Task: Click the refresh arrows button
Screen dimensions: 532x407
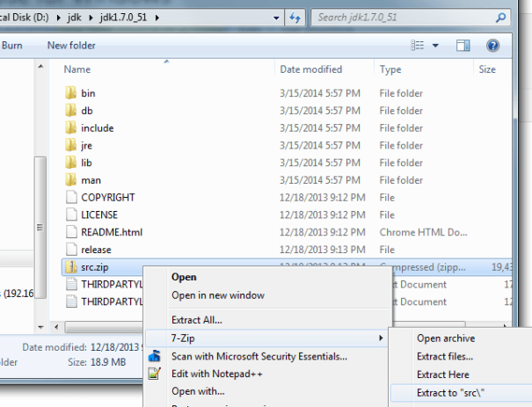Action: (295, 18)
